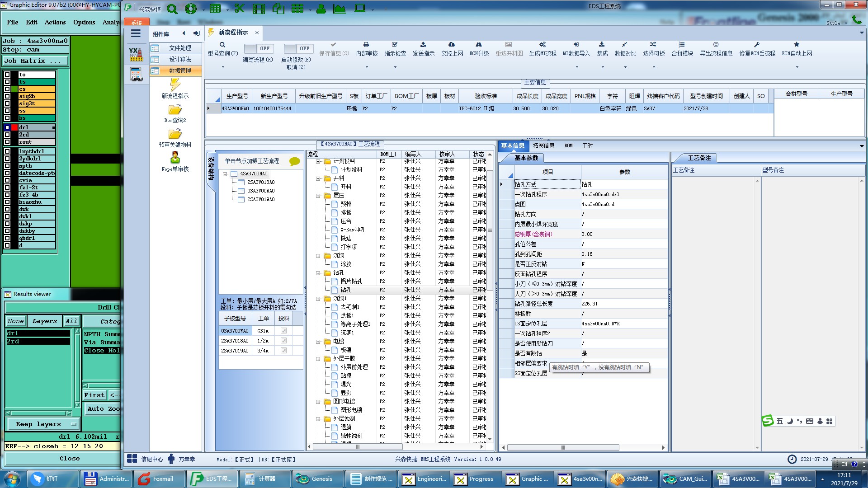Click the Nope单审核 person icon
The height and width of the screenshot is (488, 868).
pyautogui.click(x=175, y=158)
